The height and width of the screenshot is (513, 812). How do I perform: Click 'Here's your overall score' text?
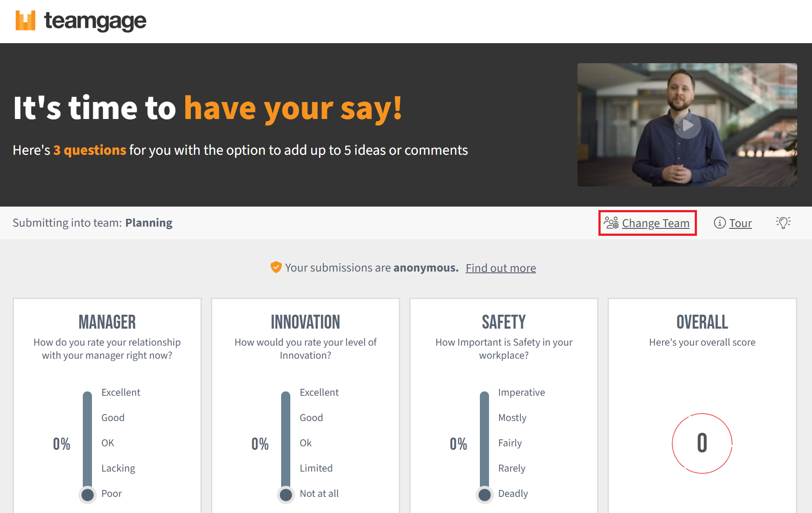(x=702, y=342)
